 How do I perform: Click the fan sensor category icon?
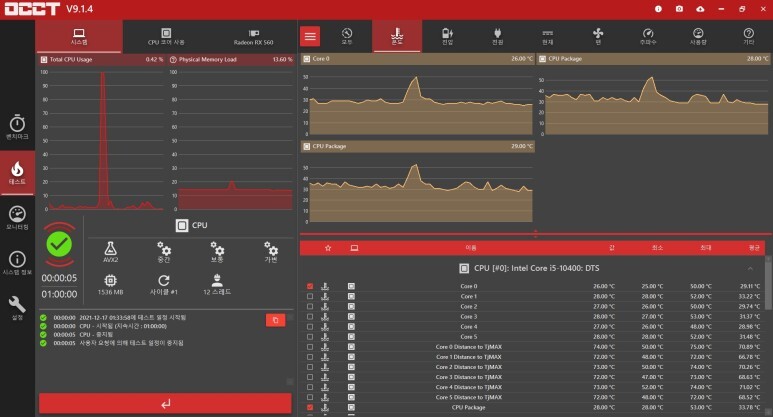[597, 36]
